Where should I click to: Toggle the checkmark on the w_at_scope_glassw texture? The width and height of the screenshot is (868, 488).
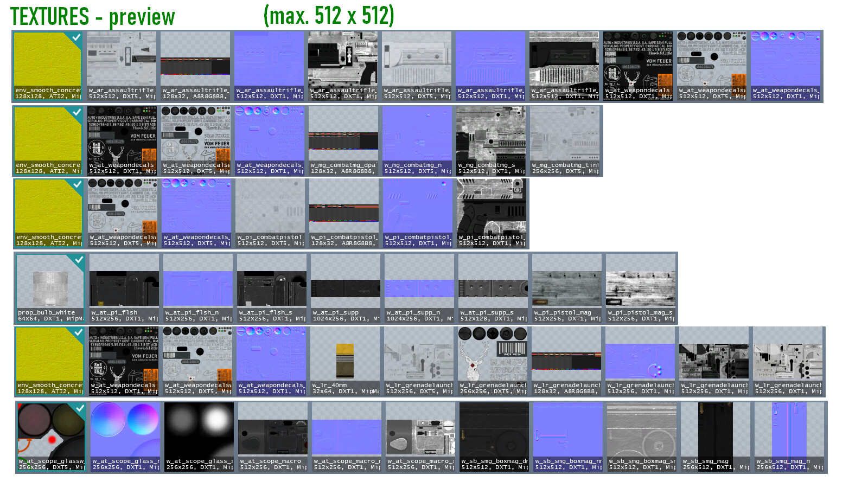(80, 408)
